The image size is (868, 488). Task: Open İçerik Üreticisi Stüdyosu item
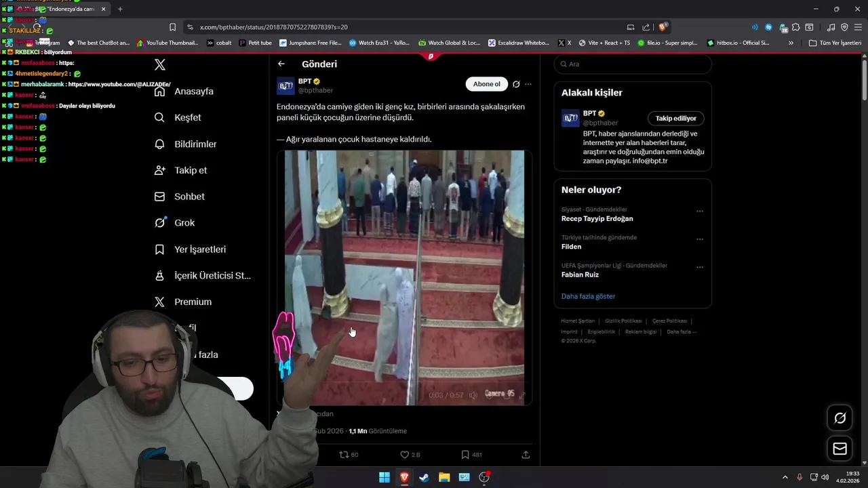pyautogui.click(x=203, y=276)
